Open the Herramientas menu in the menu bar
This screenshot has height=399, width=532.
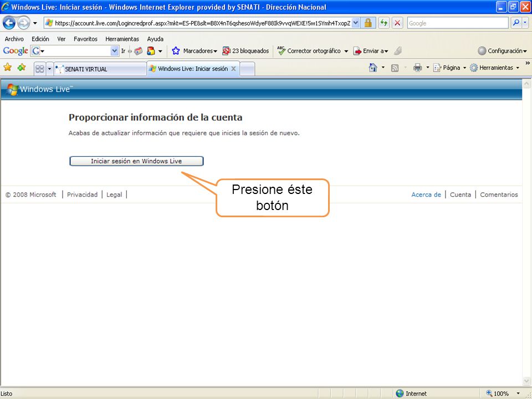(x=122, y=39)
